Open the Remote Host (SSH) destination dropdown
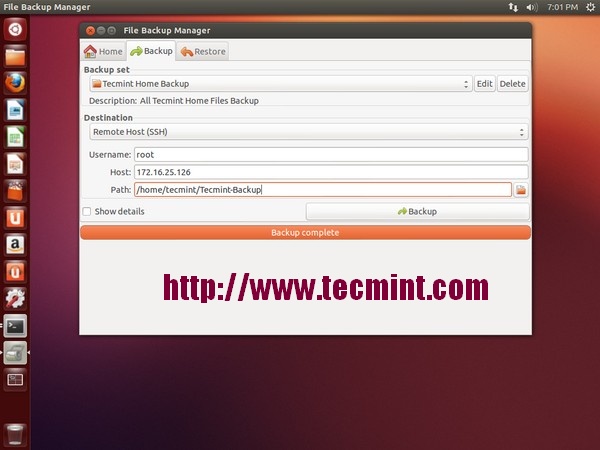 click(x=309, y=132)
